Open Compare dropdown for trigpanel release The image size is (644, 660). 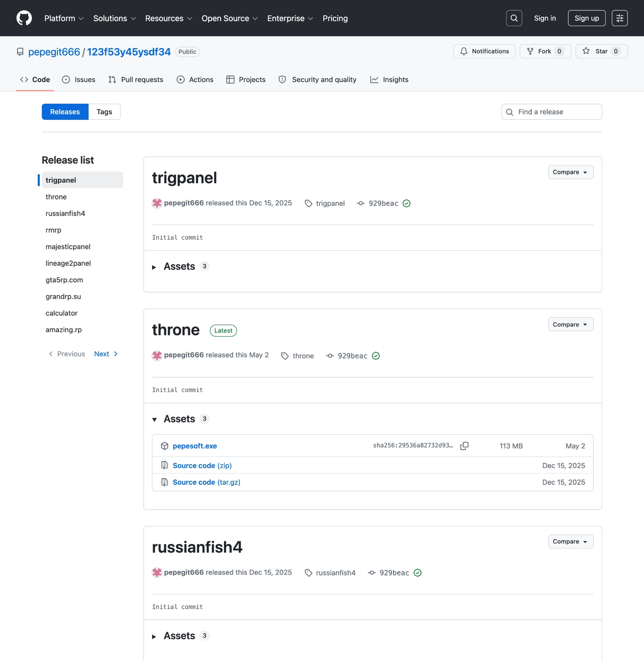[x=570, y=172]
